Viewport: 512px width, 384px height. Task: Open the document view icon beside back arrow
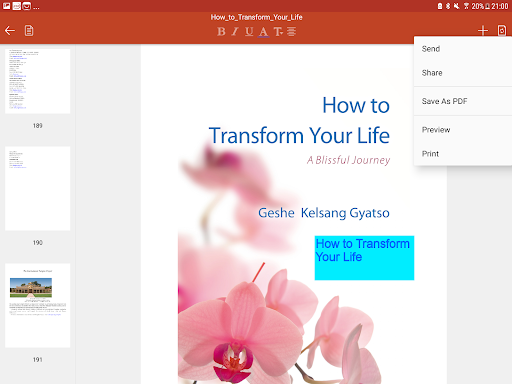(x=29, y=31)
